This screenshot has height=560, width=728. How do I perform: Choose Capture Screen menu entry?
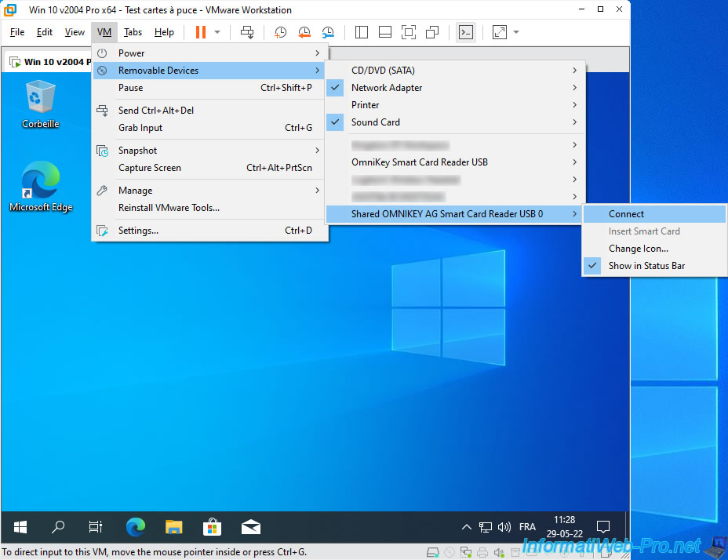tap(210, 168)
